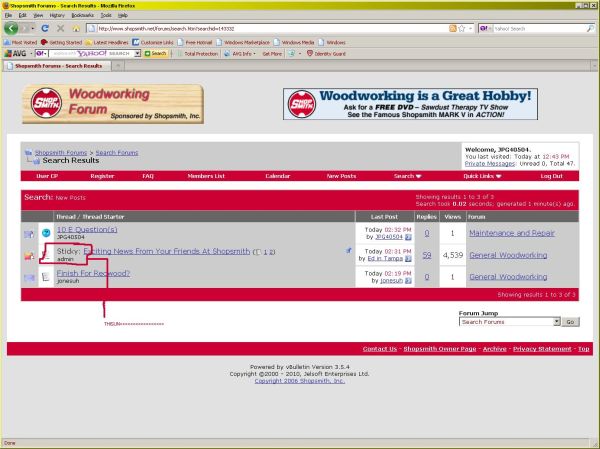Click the green browser Back arrow
This screenshot has width=600, height=449.
[11, 28]
